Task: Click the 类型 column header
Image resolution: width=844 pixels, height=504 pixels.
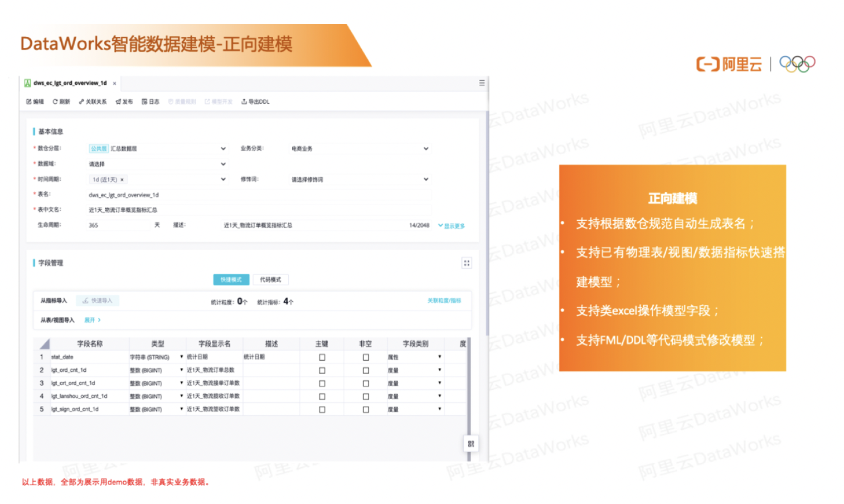Action: (158, 343)
